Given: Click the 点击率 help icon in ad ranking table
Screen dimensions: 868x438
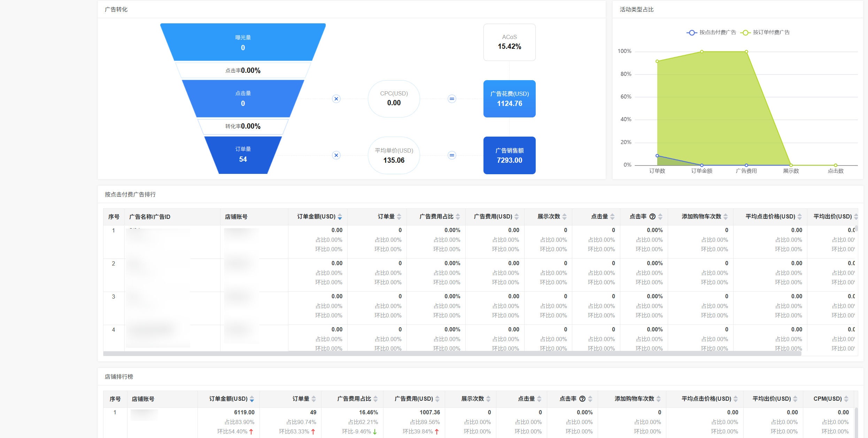Looking at the screenshot, I should 652,217.
